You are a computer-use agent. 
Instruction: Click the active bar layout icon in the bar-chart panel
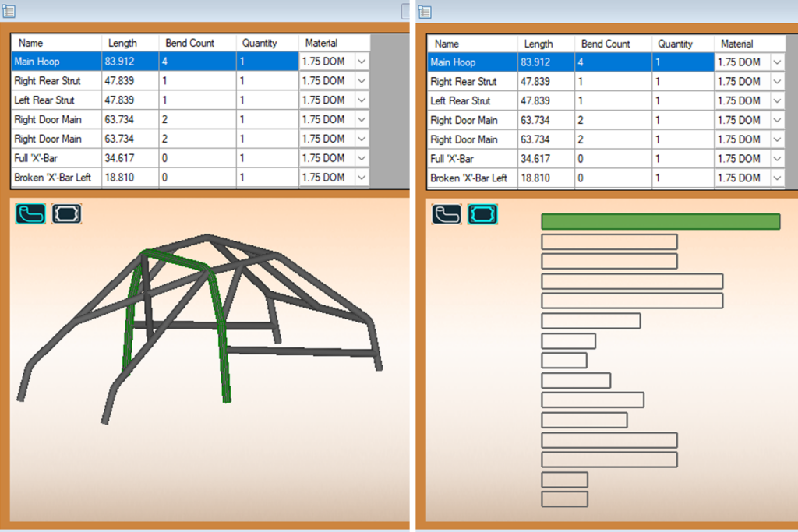482,214
